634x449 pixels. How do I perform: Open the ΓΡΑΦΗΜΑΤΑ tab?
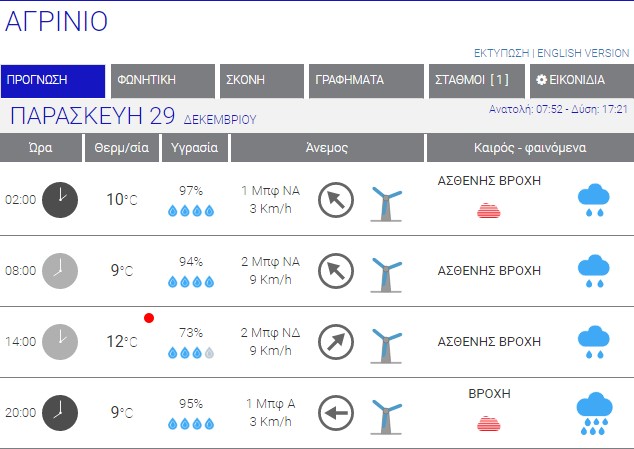[x=364, y=81]
